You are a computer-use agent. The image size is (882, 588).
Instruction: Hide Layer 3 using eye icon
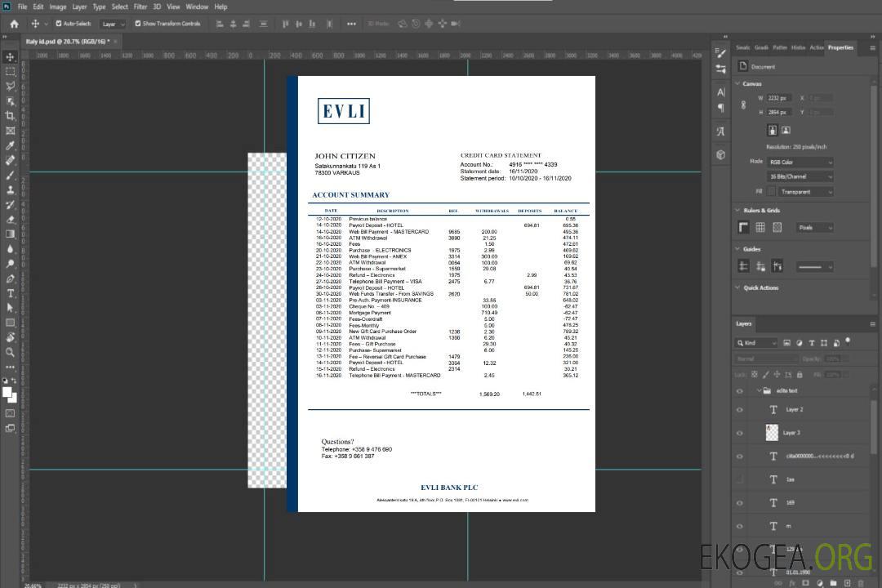[x=740, y=434]
